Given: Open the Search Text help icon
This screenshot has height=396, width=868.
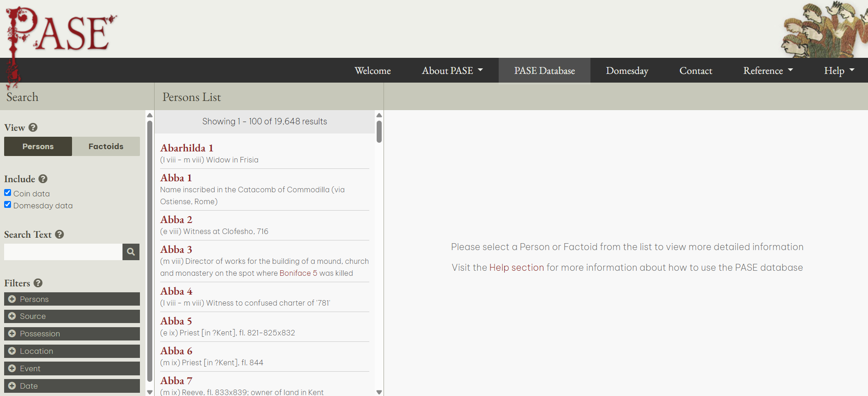Looking at the screenshot, I should [60, 234].
